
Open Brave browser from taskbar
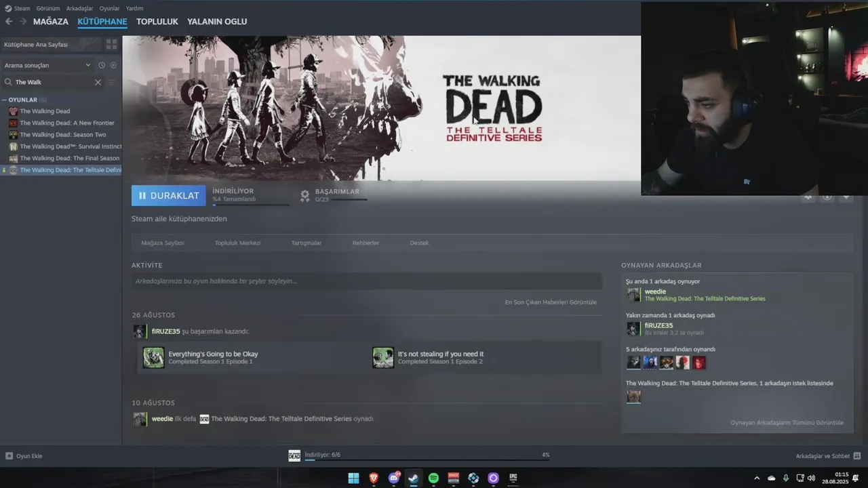[374, 478]
